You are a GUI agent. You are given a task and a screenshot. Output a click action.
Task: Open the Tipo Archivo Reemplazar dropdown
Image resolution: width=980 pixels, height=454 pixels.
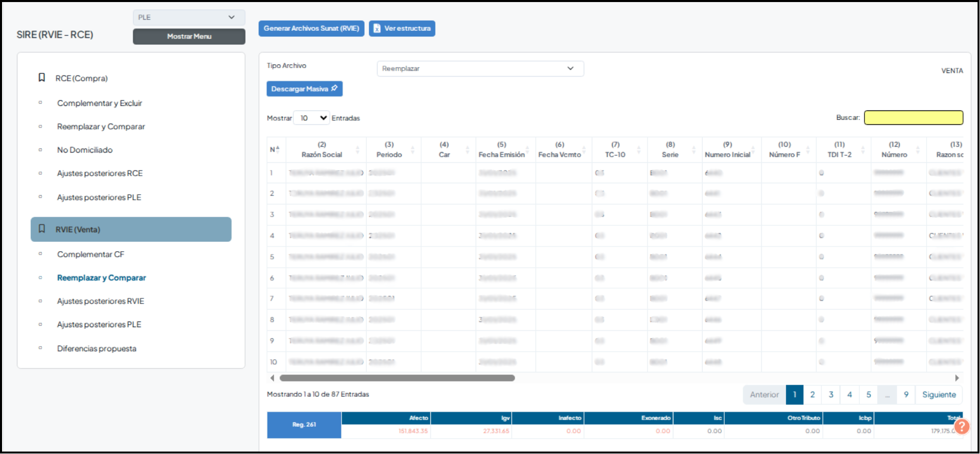tap(480, 69)
